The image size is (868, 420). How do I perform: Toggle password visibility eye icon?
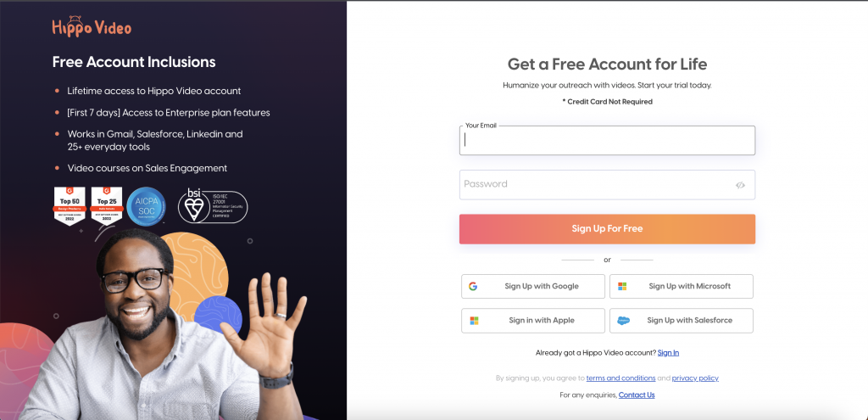pyautogui.click(x=740, y=185)
